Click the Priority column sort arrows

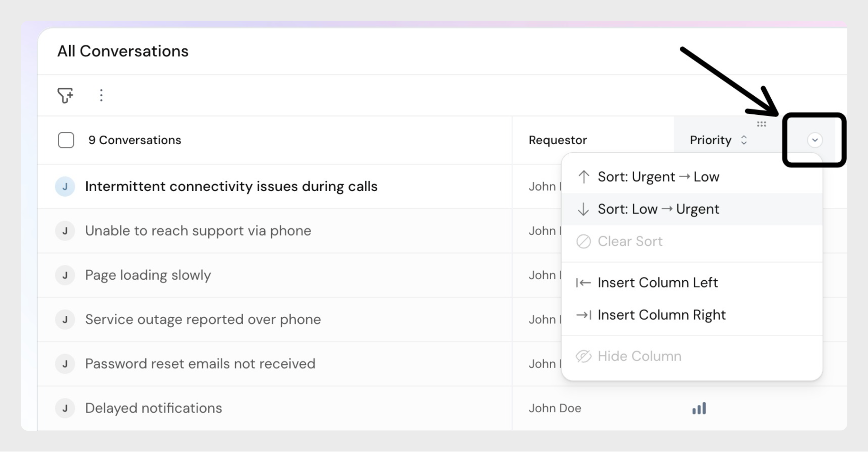[744, 140]
